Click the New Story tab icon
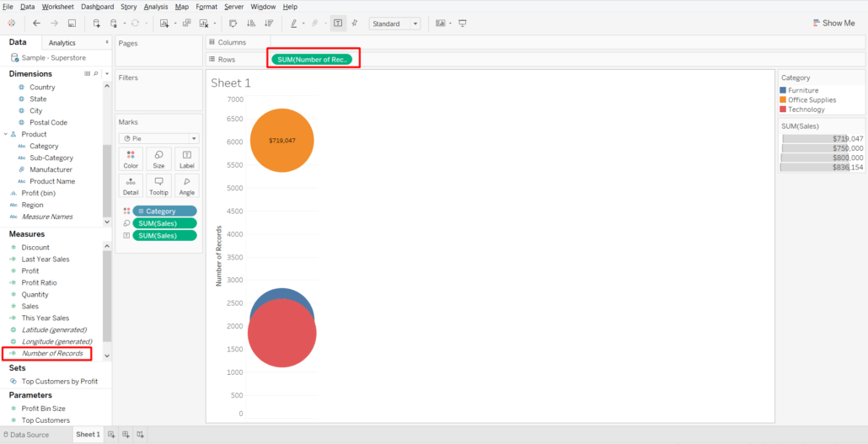Image resolution: width=868 pixels, height=444 pixels. 142,435
